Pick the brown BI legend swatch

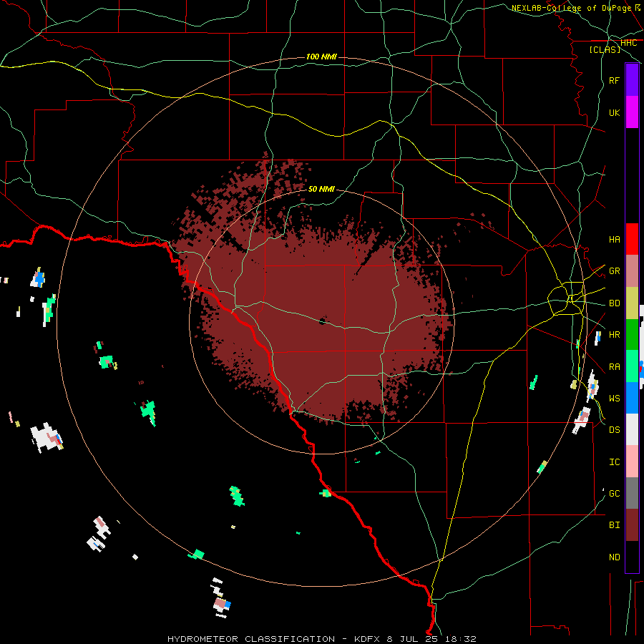tap(632, 525)
